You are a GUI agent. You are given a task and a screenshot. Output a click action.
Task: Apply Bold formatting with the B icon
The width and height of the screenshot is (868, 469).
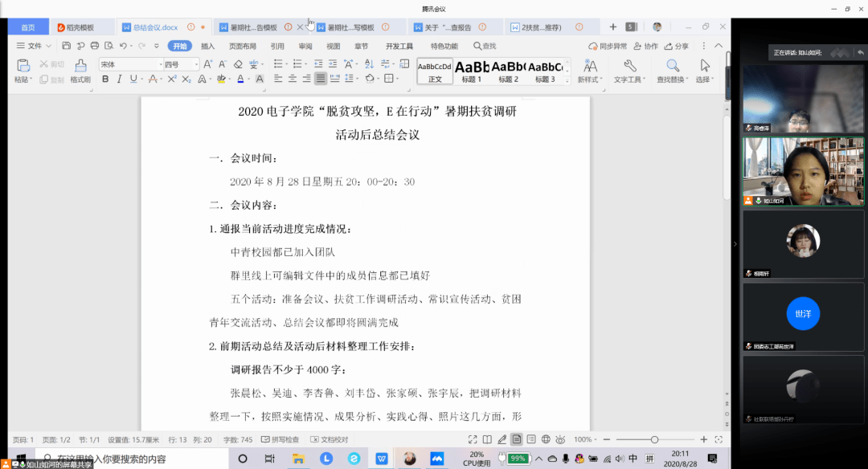click(106, 78)
